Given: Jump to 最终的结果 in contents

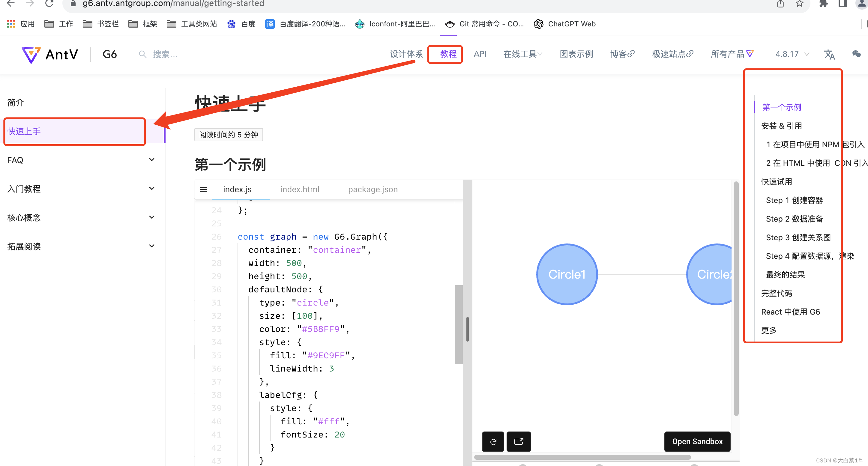Looking at the screenshot, I should [x=785, y=275].
